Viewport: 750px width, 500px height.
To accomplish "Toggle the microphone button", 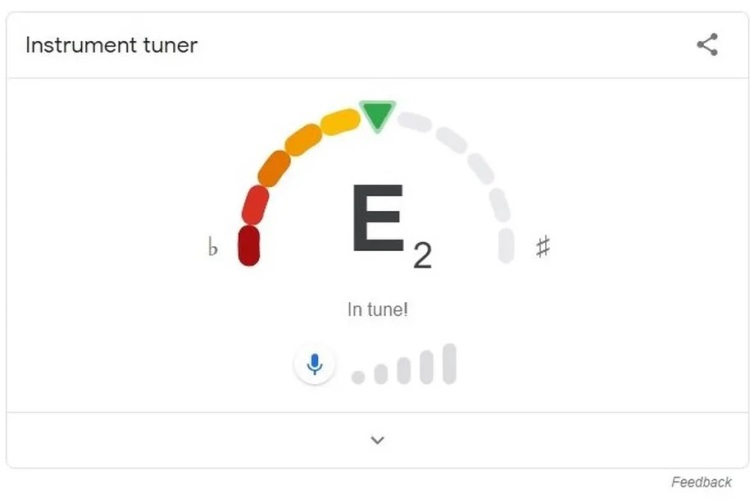I will [x=315, y=364].
